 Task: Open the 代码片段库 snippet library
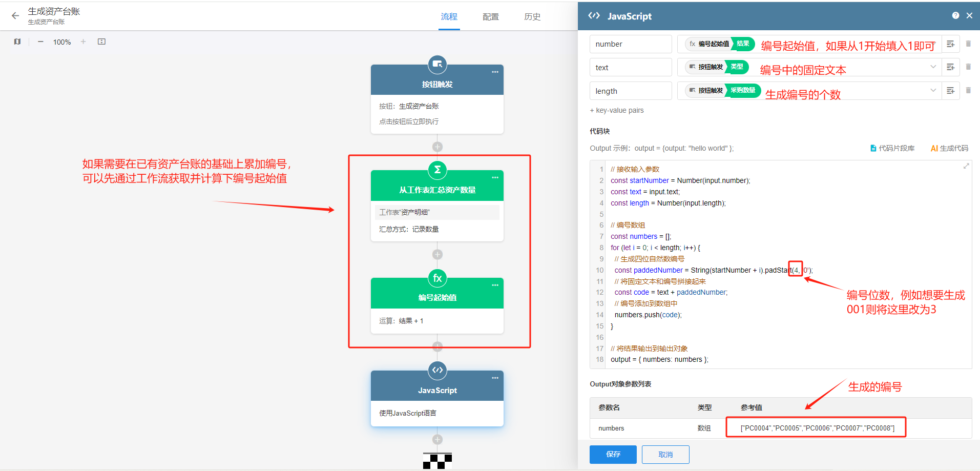(892, 148)
